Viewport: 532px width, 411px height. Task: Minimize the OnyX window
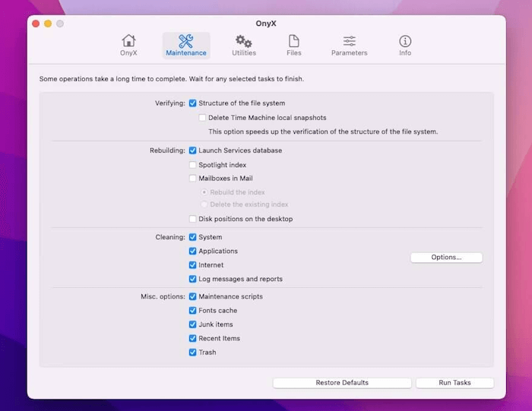click(48, 24)
